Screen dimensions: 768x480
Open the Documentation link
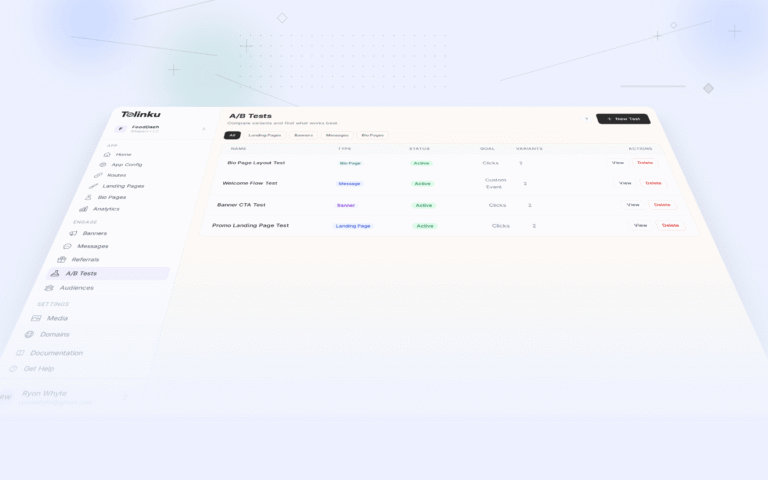[x=56, y=353]
